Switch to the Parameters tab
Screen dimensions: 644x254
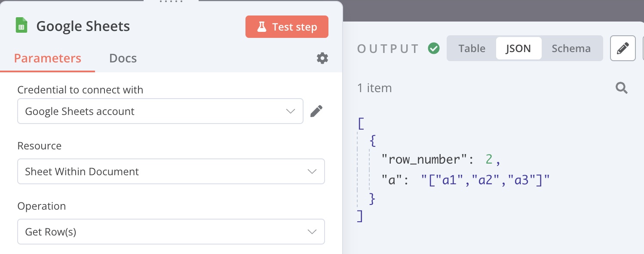pyautogui.click(x=48, y=58)
